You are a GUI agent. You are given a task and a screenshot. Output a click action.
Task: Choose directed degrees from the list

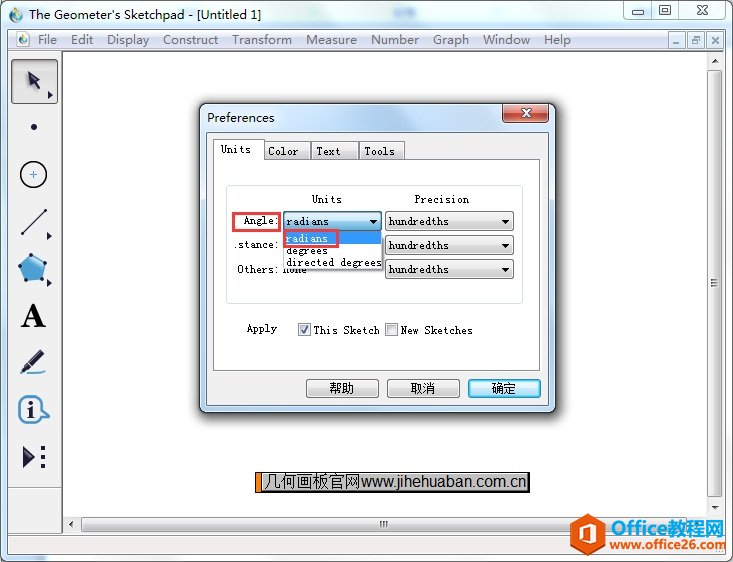pos(332,262)
